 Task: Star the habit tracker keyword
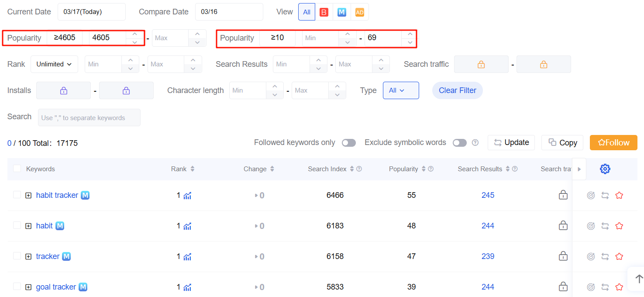[619, 195]
